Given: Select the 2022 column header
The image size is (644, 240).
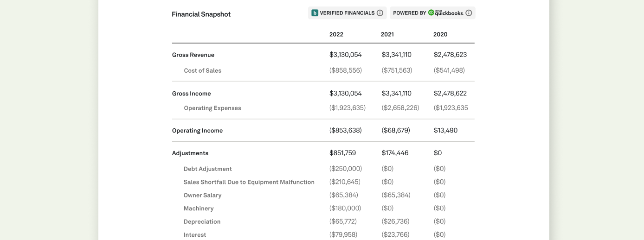Looking at the screenshot, I should click(336, 34).
